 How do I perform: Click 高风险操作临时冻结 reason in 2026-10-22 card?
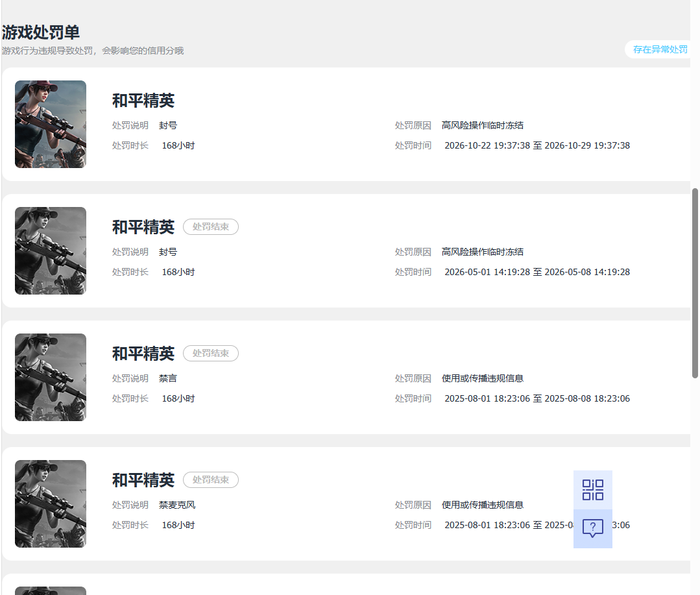(x=483, y=125)
